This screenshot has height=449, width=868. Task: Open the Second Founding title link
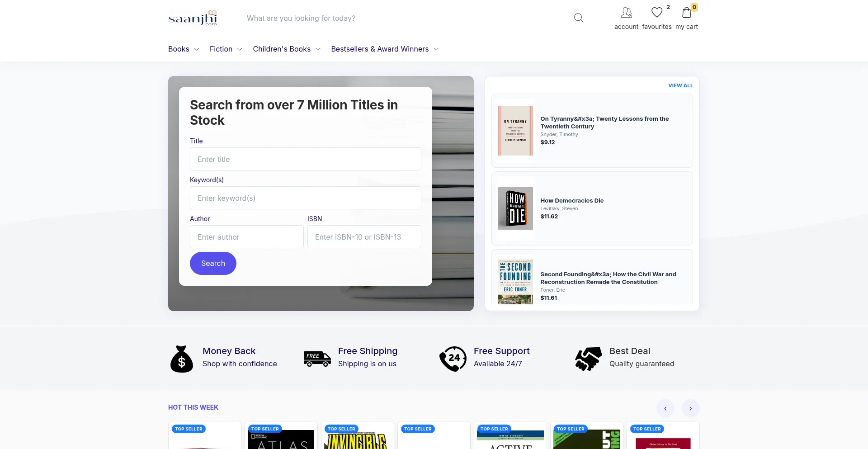(608, 278)
